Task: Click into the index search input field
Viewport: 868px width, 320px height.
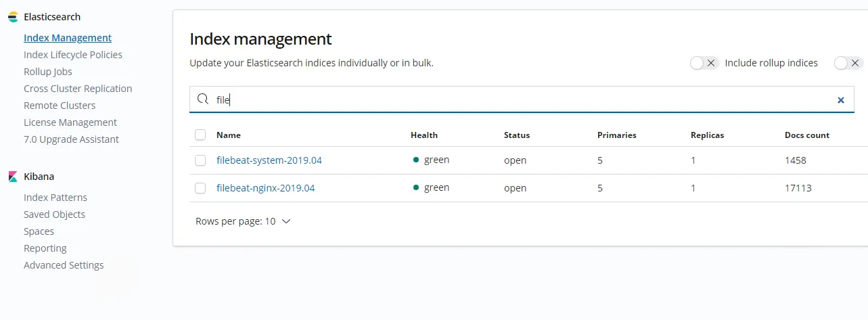Action: click(x=522, y=99)
